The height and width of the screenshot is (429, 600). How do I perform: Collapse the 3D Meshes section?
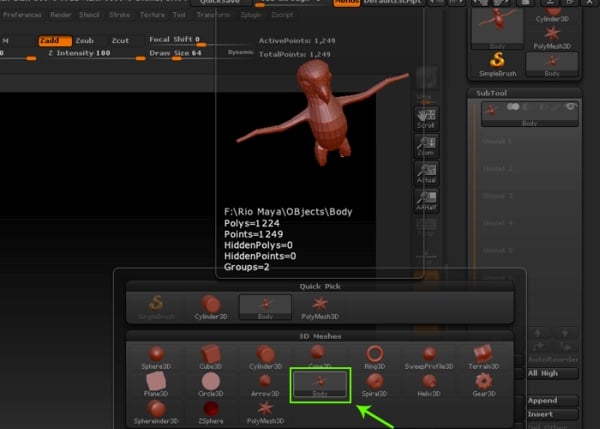tap(320, 335)
